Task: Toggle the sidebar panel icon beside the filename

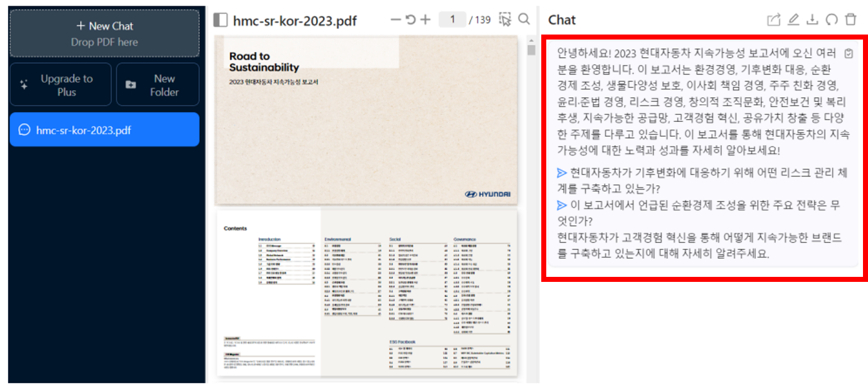Action: point(220,20)
